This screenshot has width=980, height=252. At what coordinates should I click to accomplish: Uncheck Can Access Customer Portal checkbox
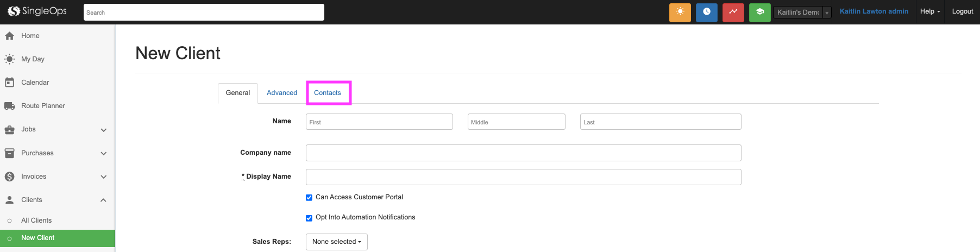coord(309,198)
